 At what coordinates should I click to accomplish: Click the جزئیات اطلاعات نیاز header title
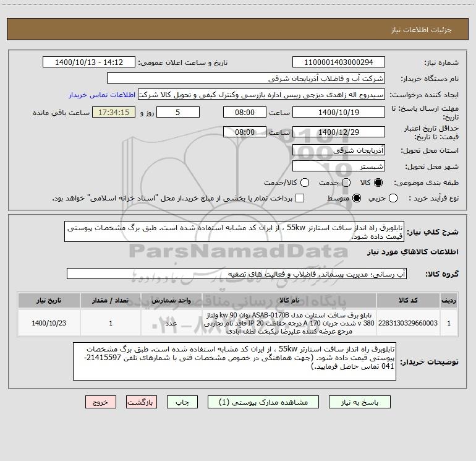421,30
